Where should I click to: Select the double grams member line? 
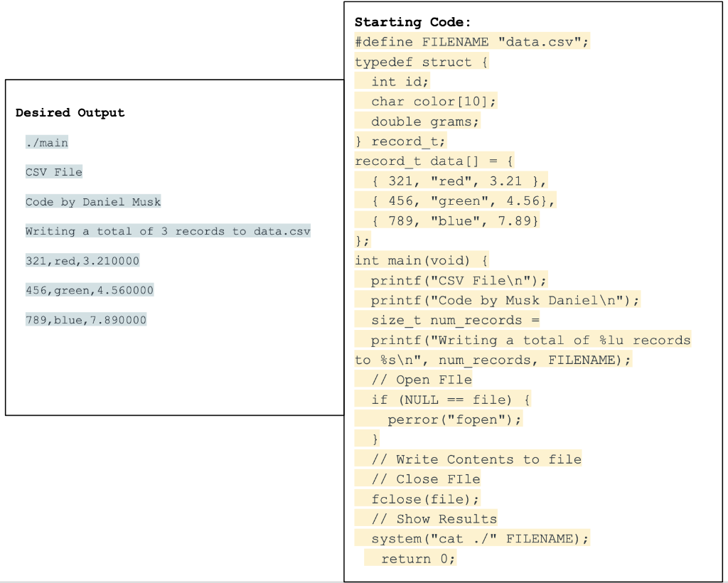coord(417,121)
